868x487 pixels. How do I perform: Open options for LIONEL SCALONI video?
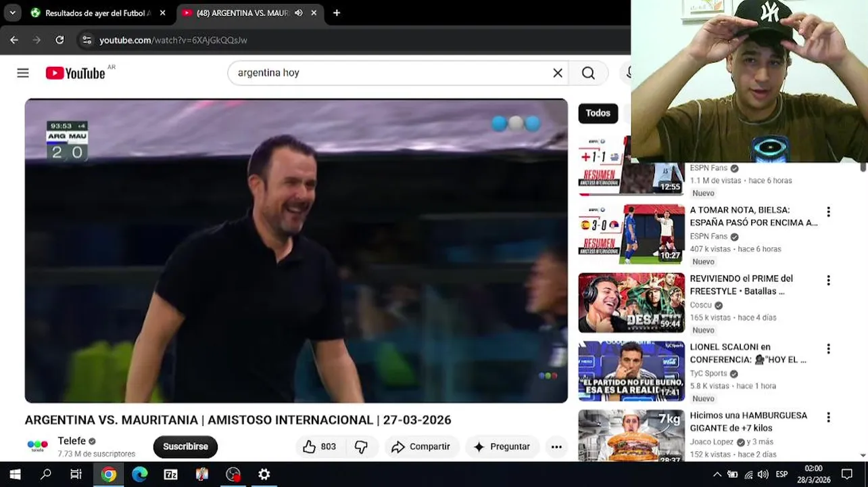(x=828, y=349)
